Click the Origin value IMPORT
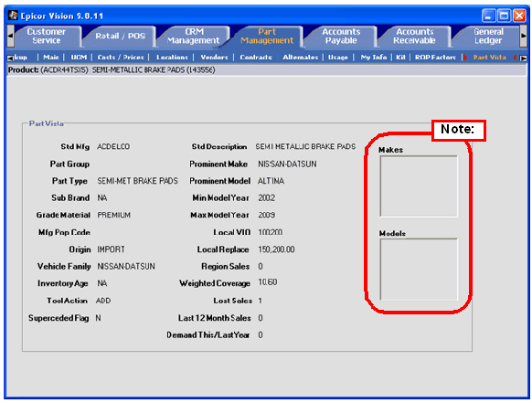 [111, 249]
